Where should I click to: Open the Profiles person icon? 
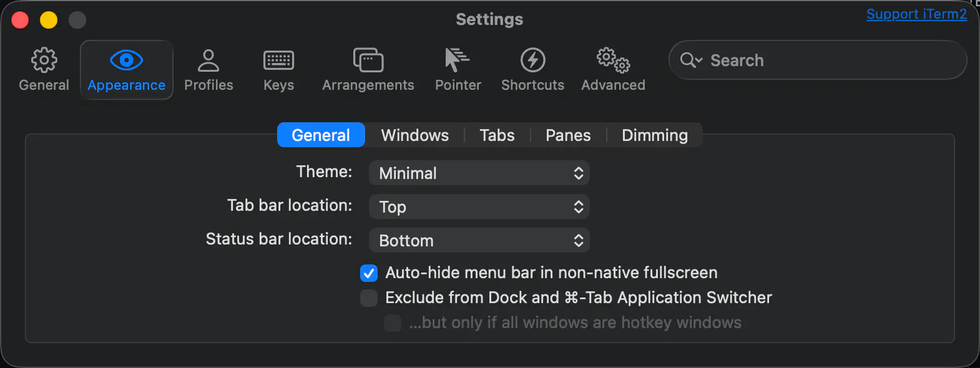click(x=208, y=61)
